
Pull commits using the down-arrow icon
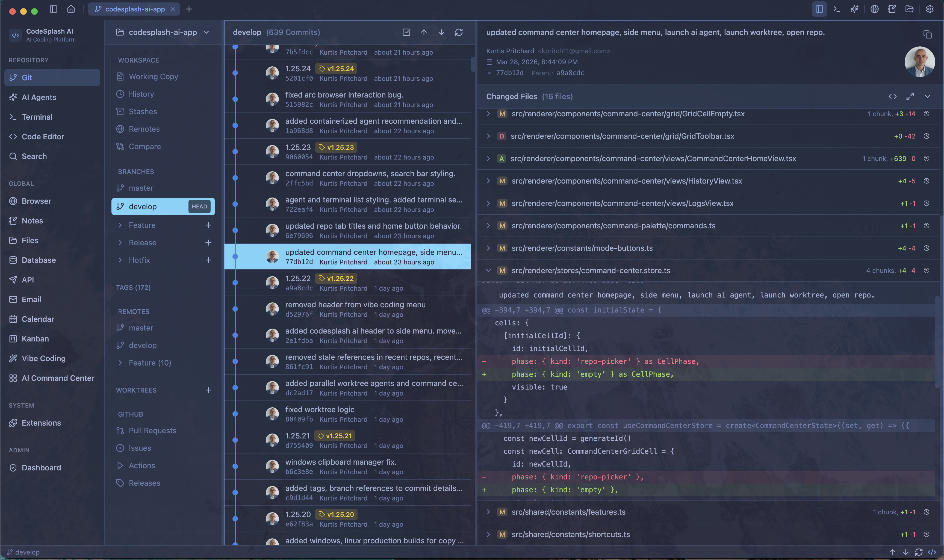441,33
